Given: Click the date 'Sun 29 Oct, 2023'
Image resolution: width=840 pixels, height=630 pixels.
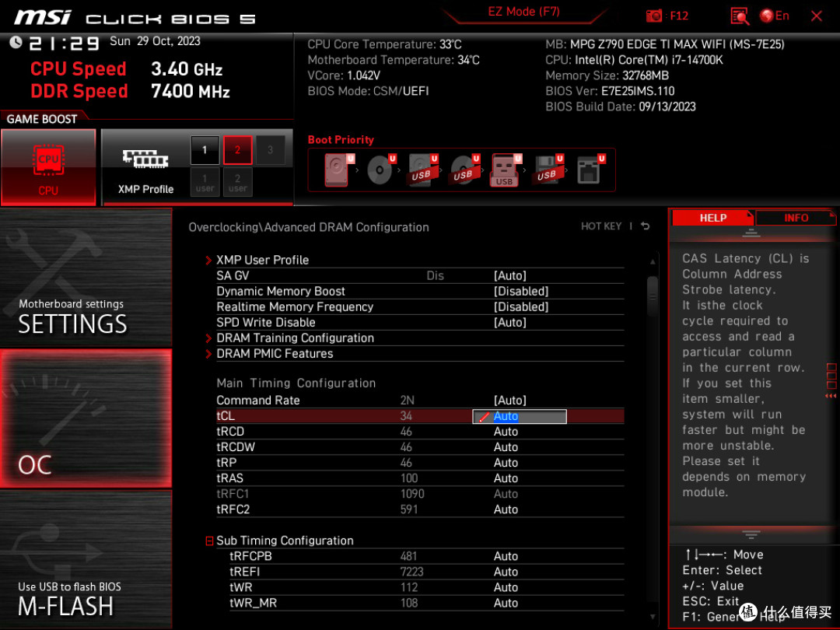Looking at the screenshot, I should (155, 40).
